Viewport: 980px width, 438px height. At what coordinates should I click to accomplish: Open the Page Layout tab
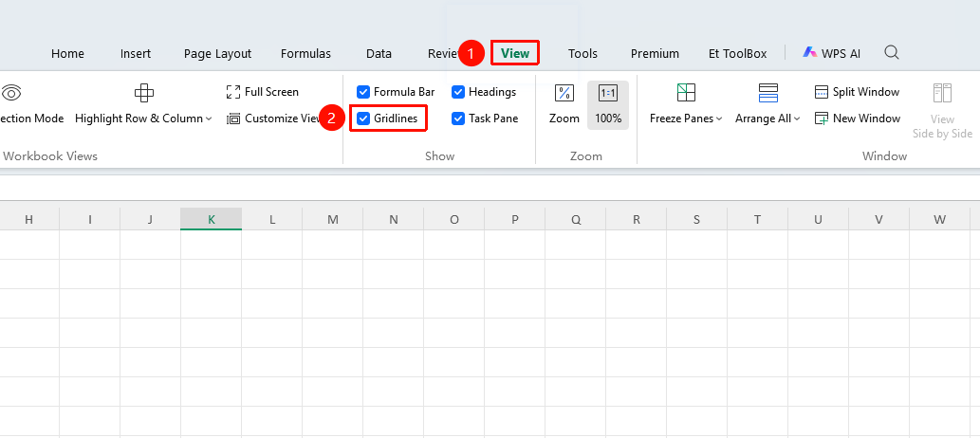coord(217,54)
